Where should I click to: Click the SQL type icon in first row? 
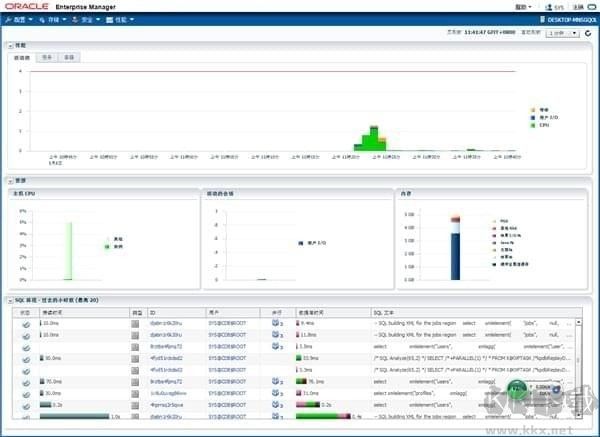click(135, 324)
